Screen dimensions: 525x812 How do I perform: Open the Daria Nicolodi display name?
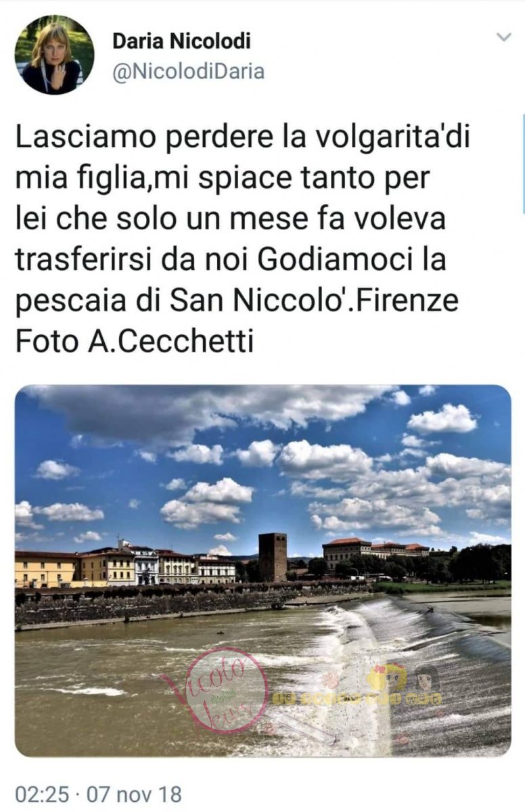click(181, 41)
